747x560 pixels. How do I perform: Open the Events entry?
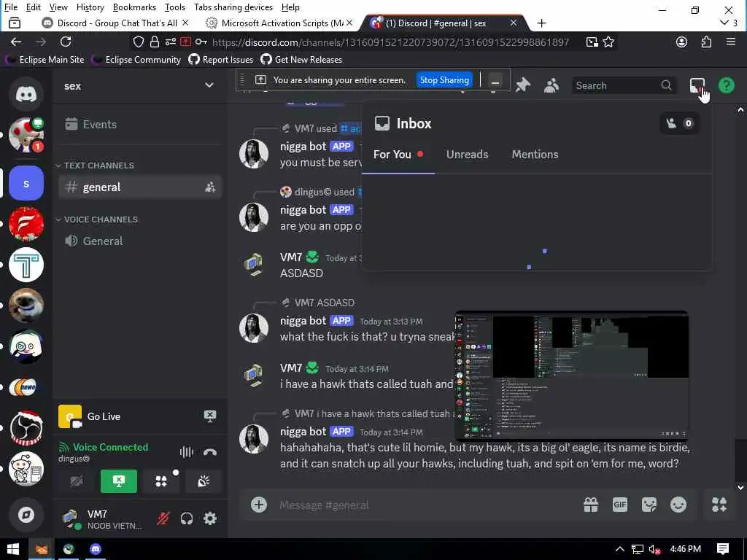tap(139, 124)
